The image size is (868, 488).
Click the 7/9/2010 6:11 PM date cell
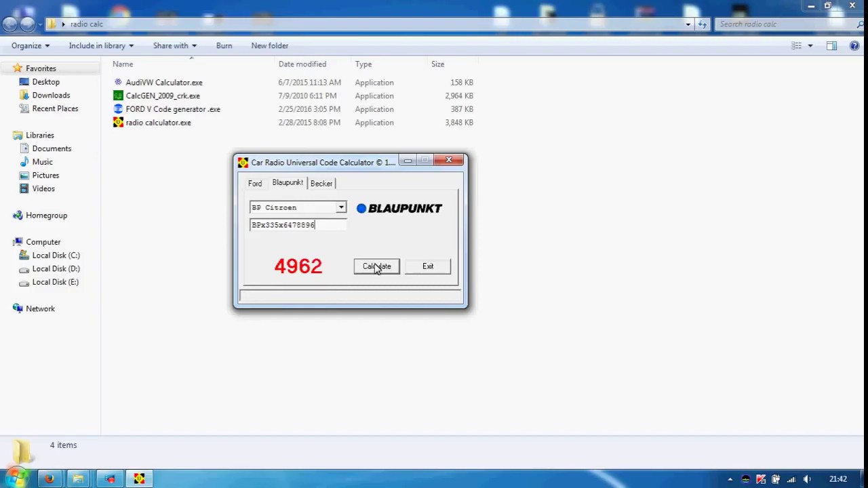coord(307,96)
